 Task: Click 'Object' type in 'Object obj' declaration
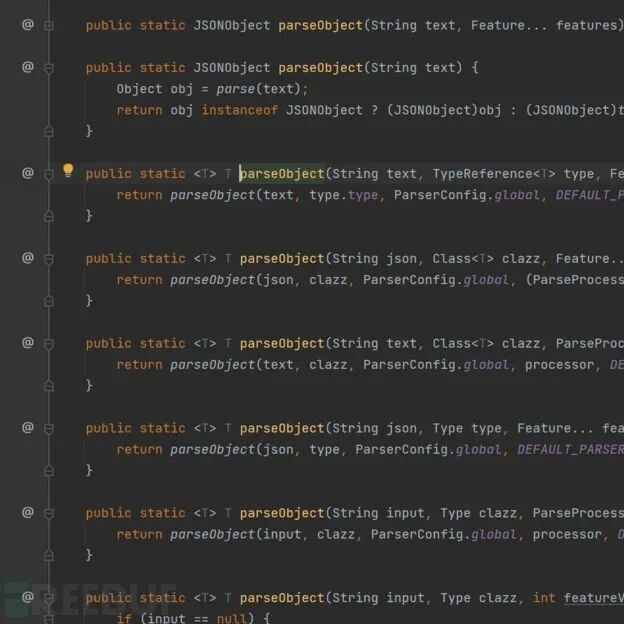point(139,89)
